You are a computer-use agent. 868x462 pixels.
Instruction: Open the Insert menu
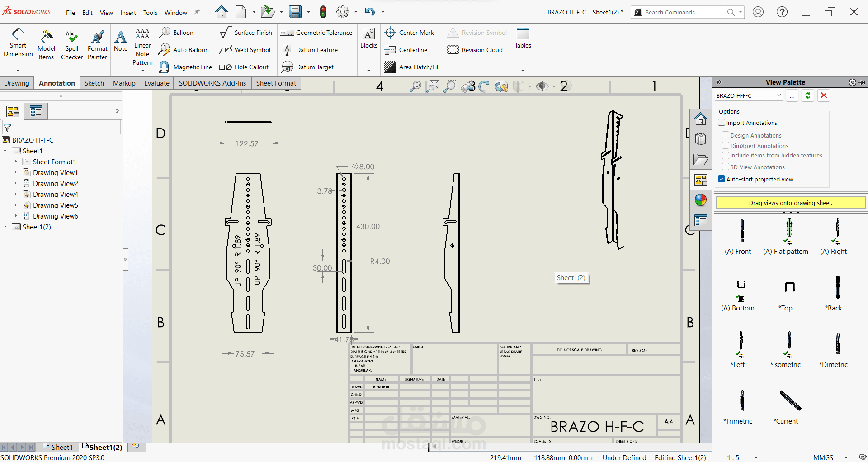click(x=128, y=13)
